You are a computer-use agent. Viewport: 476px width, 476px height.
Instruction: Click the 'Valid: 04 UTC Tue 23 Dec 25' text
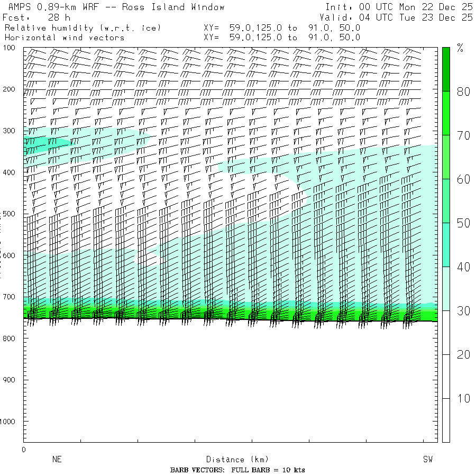396,17
